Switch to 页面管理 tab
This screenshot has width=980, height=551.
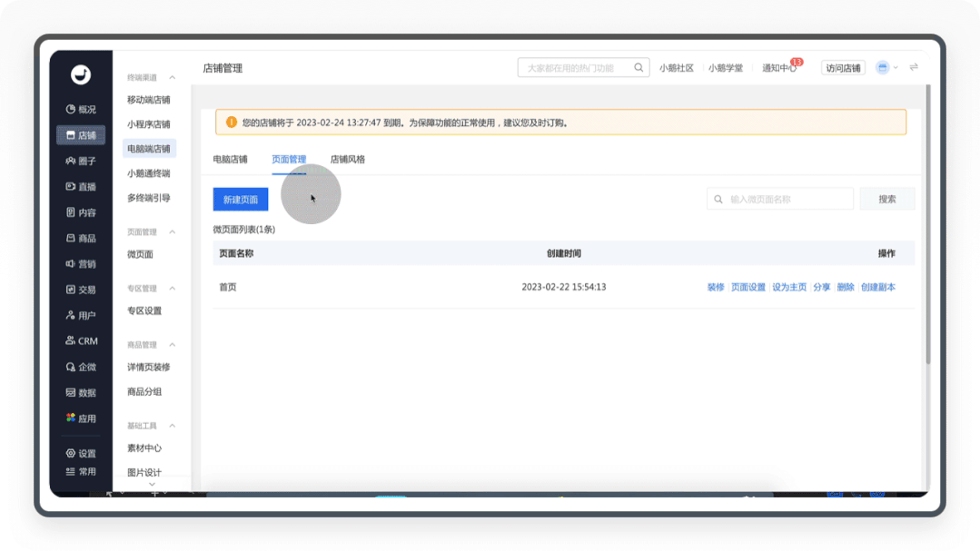click(289, 159)
